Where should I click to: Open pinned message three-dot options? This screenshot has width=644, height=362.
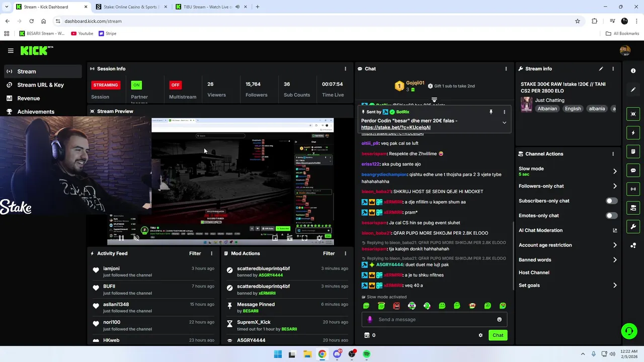(x=504, y=112)
